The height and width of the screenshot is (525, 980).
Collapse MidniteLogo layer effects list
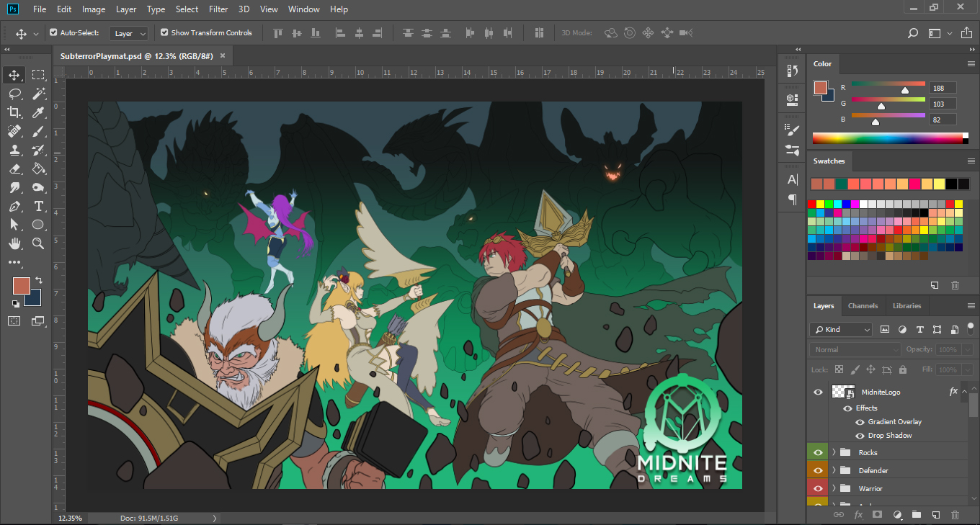pyautogui.click(x=964, y=392)
